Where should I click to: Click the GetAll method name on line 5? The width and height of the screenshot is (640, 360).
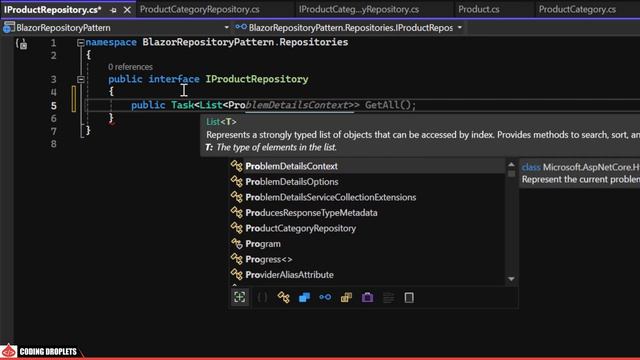tap(382, 105)
